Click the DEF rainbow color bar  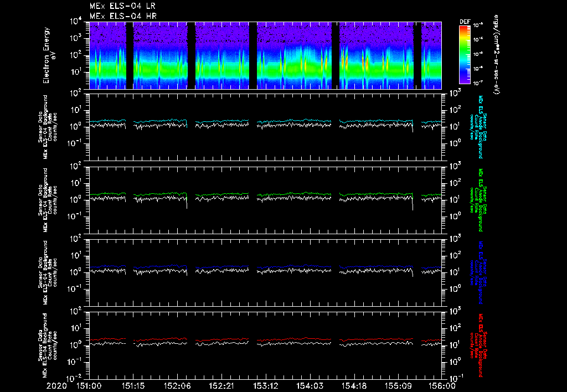tap(465, 55)
